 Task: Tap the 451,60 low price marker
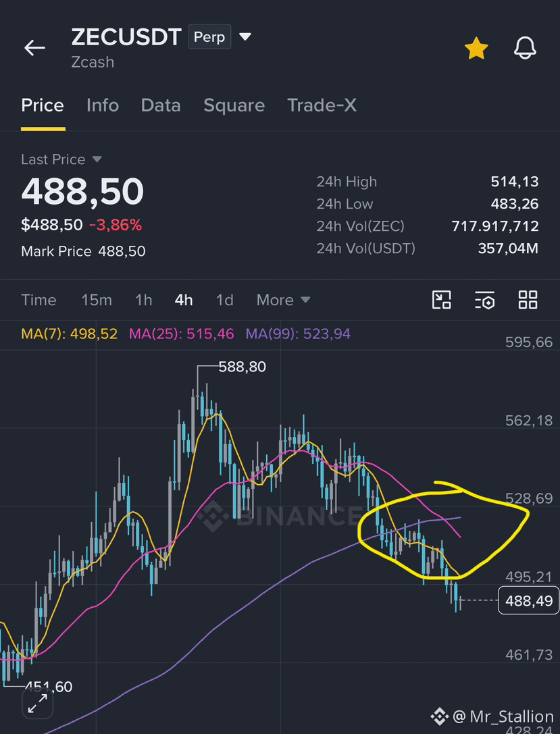click(x=48, y=687)
